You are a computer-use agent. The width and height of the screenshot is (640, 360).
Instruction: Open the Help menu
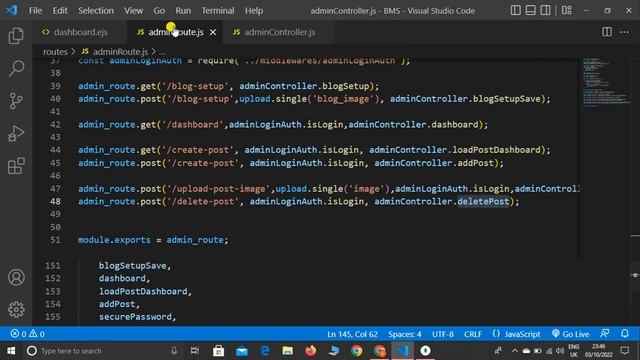[254, 11]
